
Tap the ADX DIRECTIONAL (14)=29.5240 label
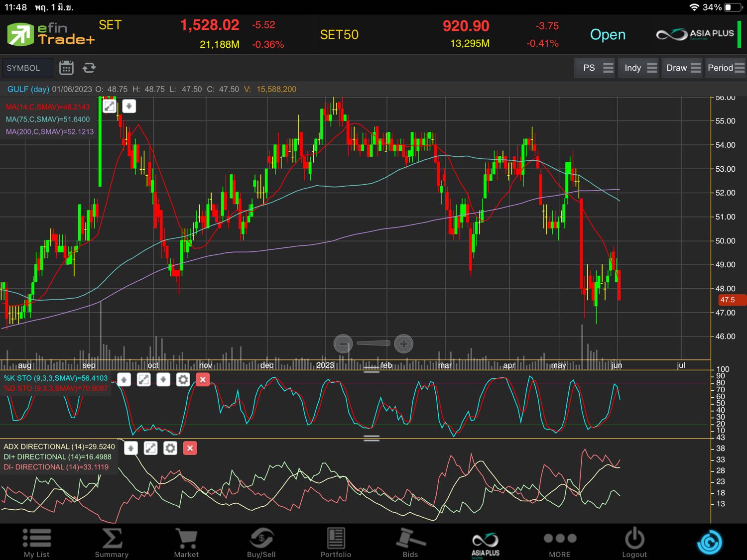pyautogui.click(x=59, y=447)
